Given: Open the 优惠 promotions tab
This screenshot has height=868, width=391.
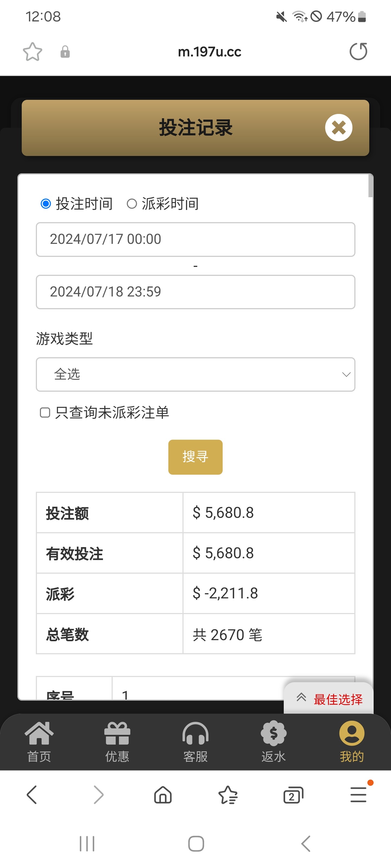Looking at the screenshot, I should coord(117,741).
